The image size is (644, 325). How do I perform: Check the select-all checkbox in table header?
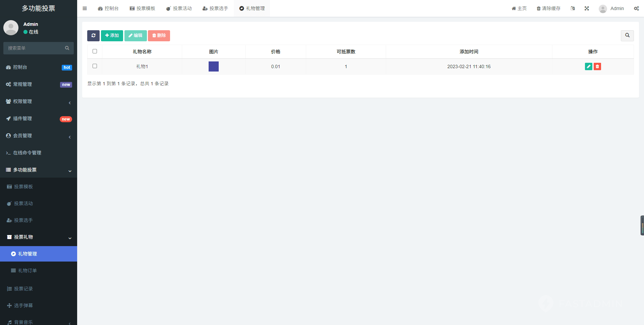[x=95, y=51]
